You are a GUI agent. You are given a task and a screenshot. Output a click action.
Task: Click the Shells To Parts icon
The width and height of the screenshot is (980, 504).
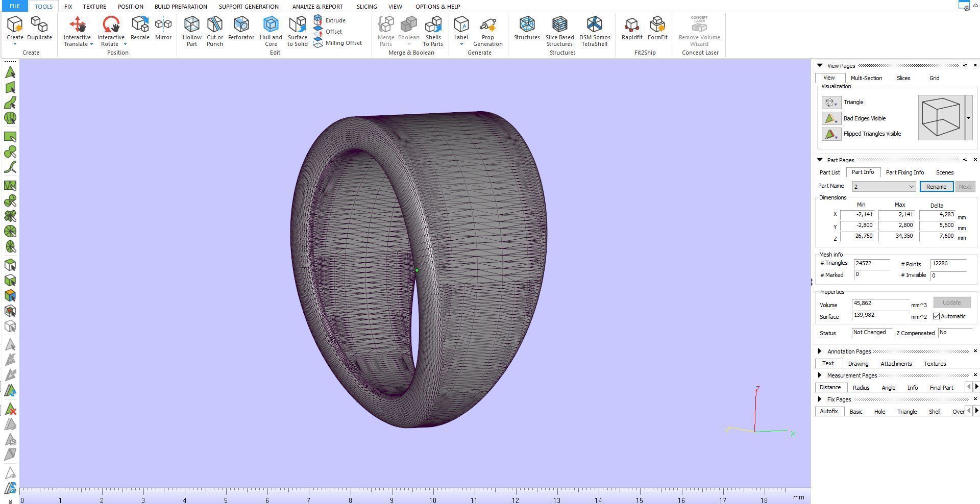point(433,24)
